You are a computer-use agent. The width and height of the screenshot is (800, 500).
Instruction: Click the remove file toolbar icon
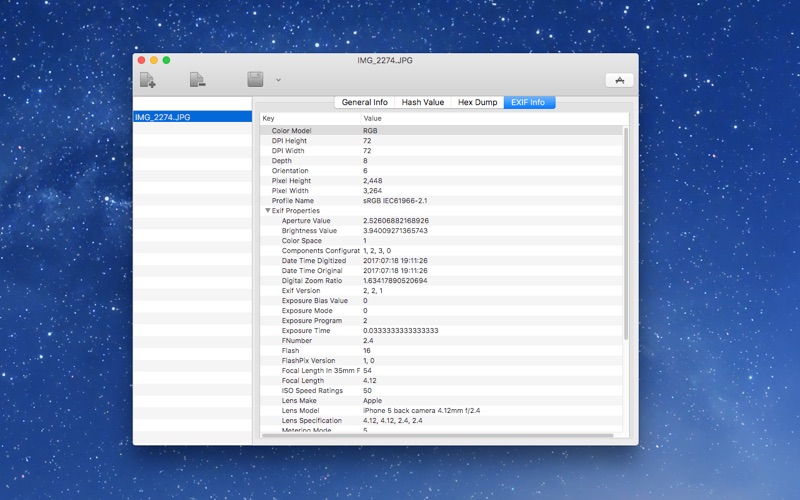point(198,80)
